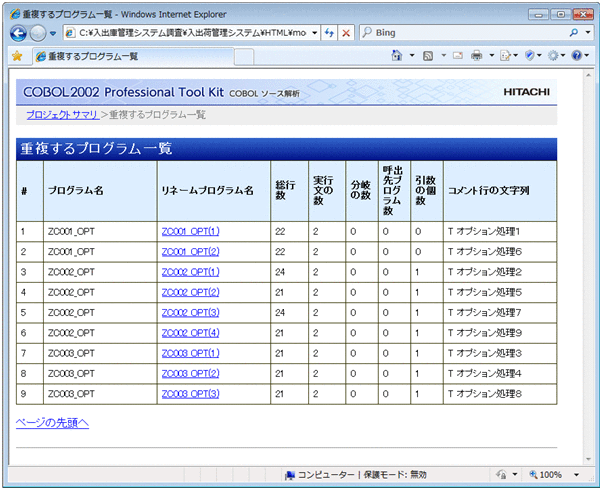This screenshot has width=603, height=491.
Task: Click the RSS feeds icon
Action: coord(428,56)
